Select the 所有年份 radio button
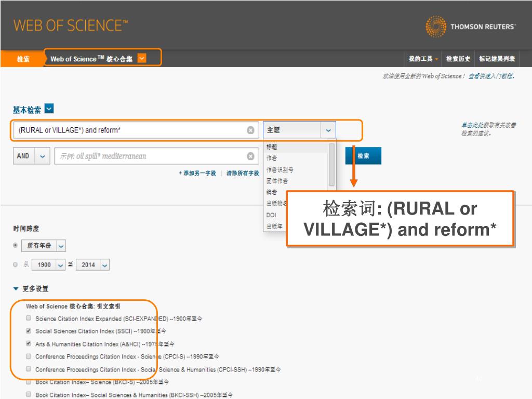Viewport: 532px width, 399px height. [15, 245]
